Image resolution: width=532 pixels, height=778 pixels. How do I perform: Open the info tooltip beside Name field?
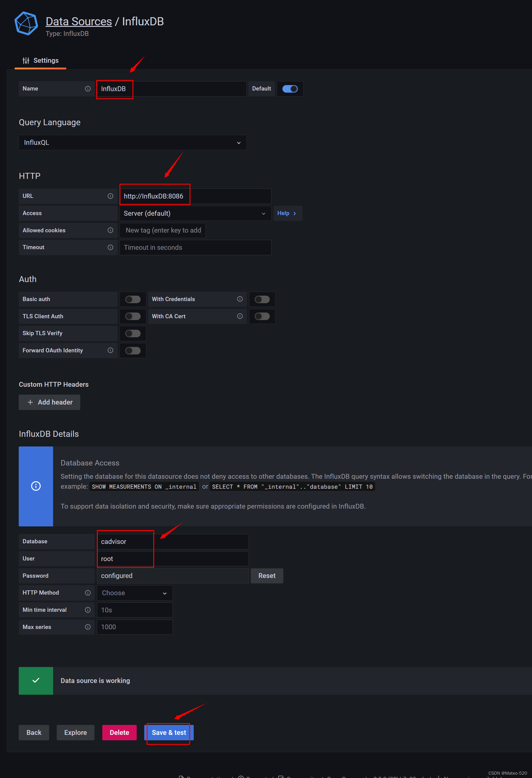click(88, 88)
